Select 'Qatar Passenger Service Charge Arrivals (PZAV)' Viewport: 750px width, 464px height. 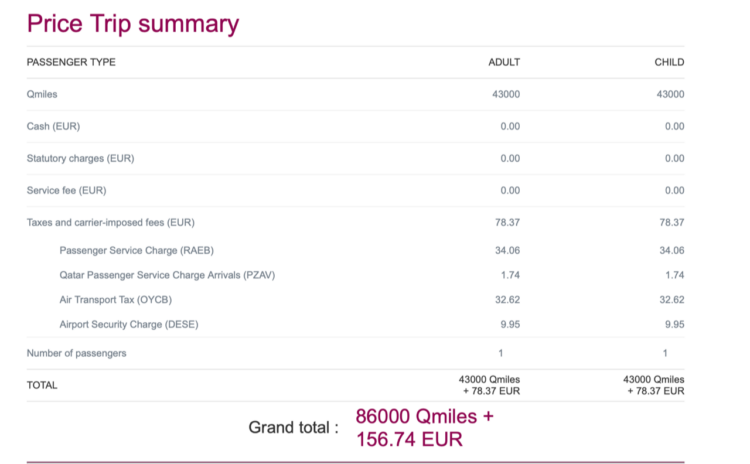coord(167,275)
